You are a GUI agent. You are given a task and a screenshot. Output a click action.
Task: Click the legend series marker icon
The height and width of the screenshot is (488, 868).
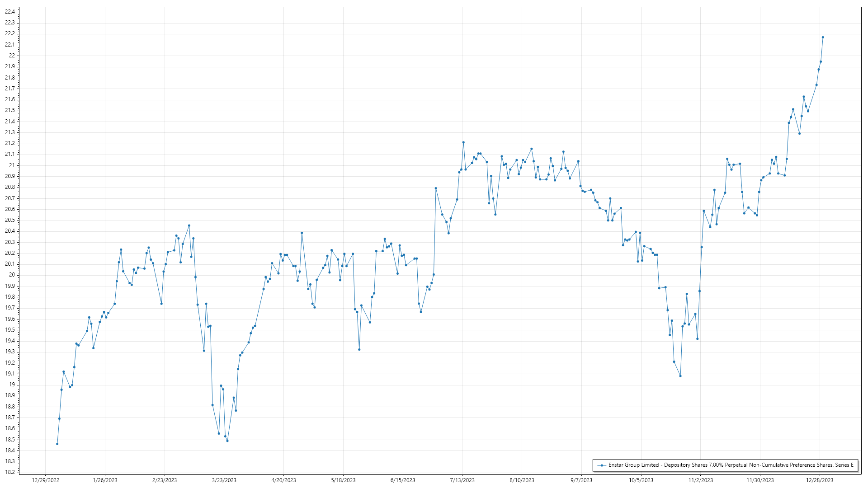tap(601, 465)
